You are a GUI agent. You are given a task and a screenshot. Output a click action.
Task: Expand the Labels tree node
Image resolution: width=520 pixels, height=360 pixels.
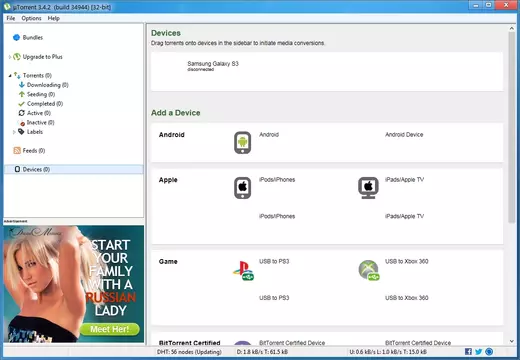point(14,132)
